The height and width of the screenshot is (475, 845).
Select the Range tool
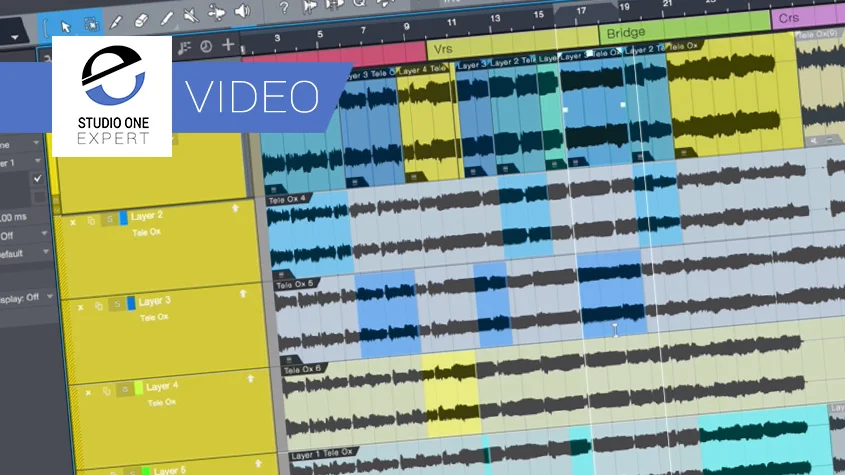(91, 25)
